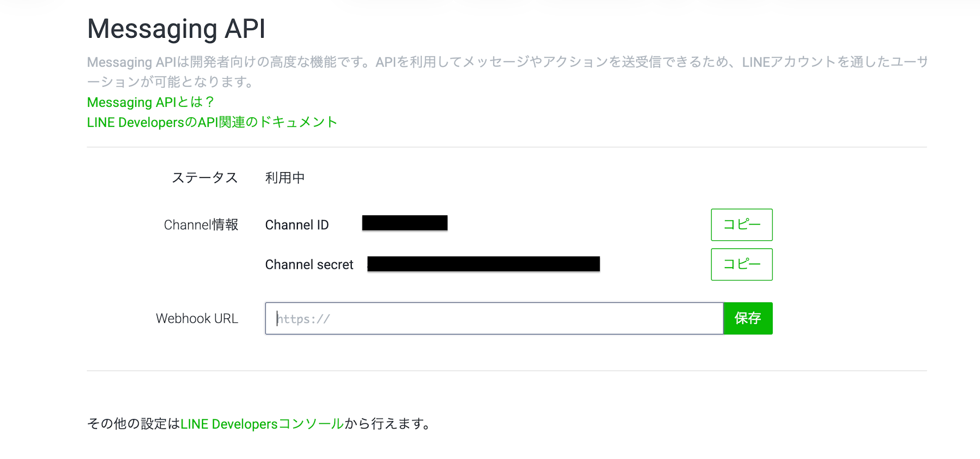Viewport: 980px width, 459px height.
Task: Copy the Channel secret value
Action: pyautogui.click(x=741, y=264)
